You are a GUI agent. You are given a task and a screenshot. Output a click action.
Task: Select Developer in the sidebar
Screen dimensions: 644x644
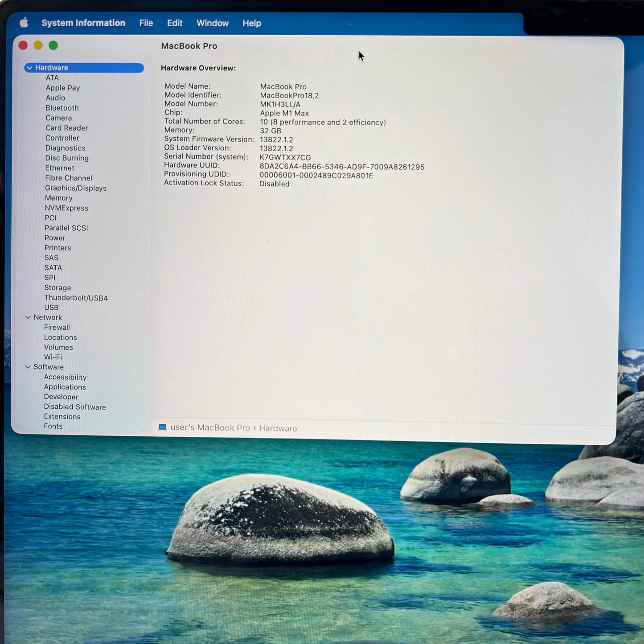coord(61,397)
